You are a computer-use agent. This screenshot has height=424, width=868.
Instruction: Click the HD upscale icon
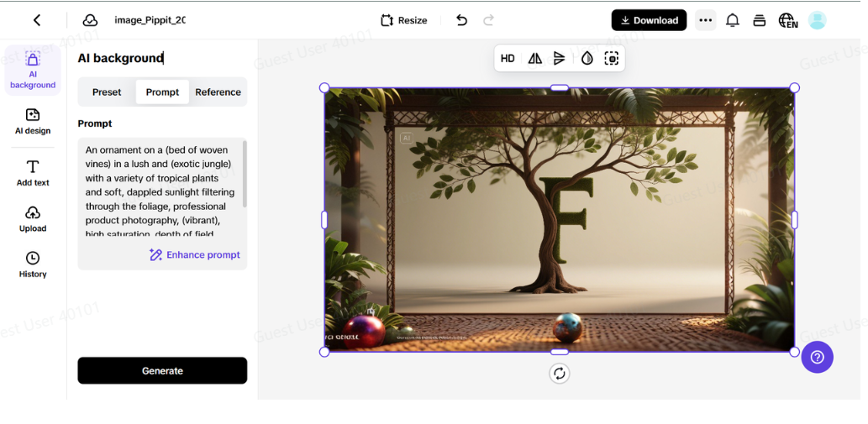pyautogui.click(x=508, y=58)
